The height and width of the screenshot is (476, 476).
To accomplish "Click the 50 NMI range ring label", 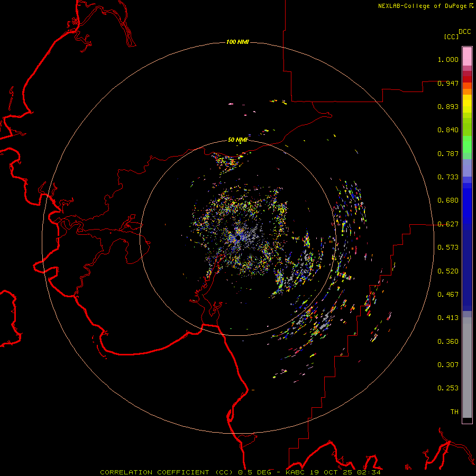I will tap(237, 140).
